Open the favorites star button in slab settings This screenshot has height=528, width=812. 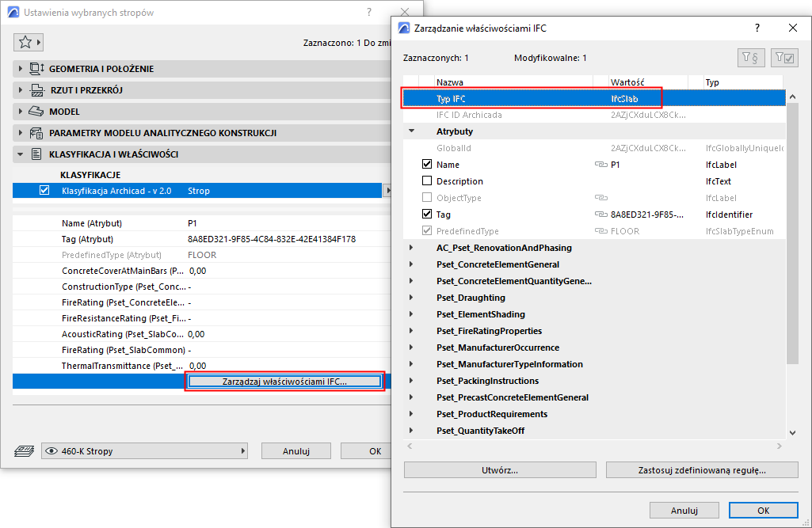click(x=28, y=43)
